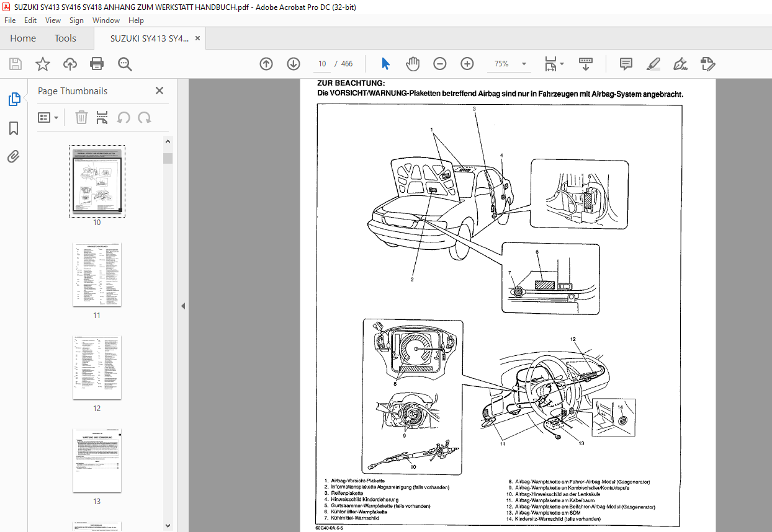
Task: Rotate pages counterclockwise in thumbnails
Action: (x=123, y=117)
